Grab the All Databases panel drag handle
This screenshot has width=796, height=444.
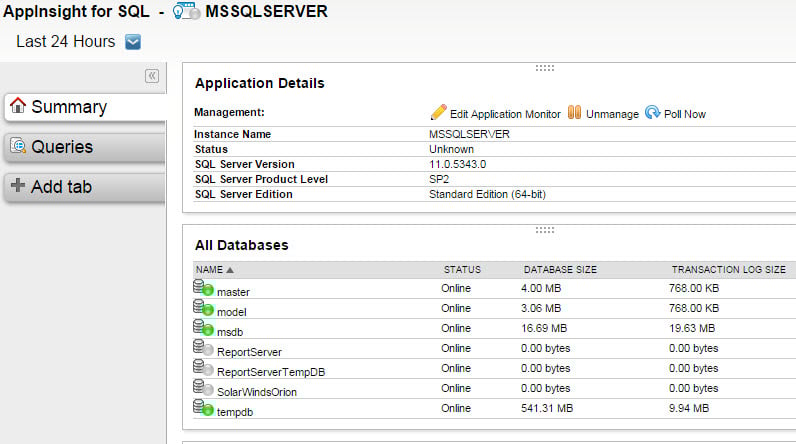pos(545,230)
